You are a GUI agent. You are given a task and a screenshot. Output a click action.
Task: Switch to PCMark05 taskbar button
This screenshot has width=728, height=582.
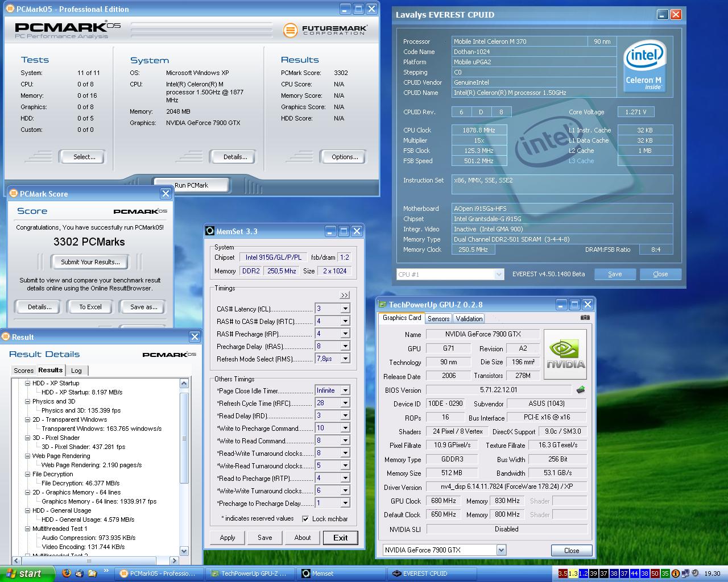pos(159,573)
